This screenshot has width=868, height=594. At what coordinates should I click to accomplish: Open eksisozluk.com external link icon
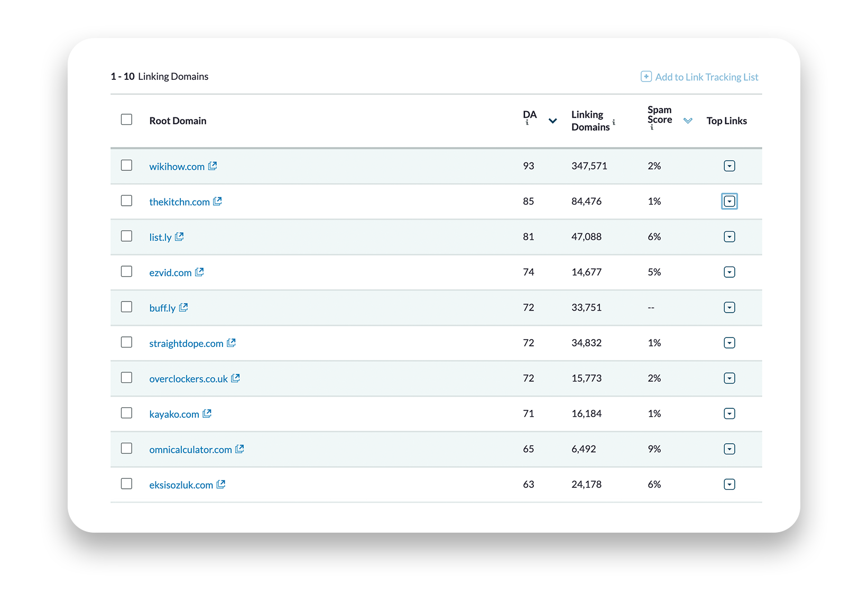(x=221, y=484)
